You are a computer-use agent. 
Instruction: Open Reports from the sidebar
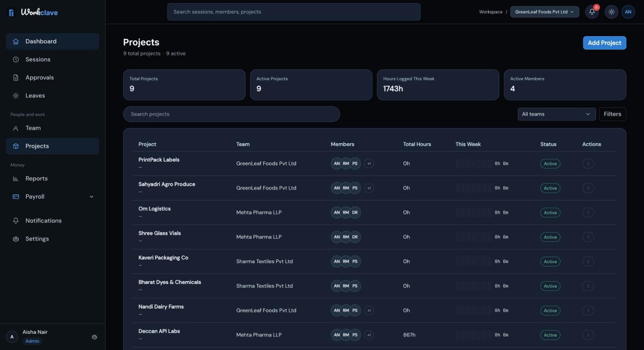pyautogui.click(x=53, y=178)
